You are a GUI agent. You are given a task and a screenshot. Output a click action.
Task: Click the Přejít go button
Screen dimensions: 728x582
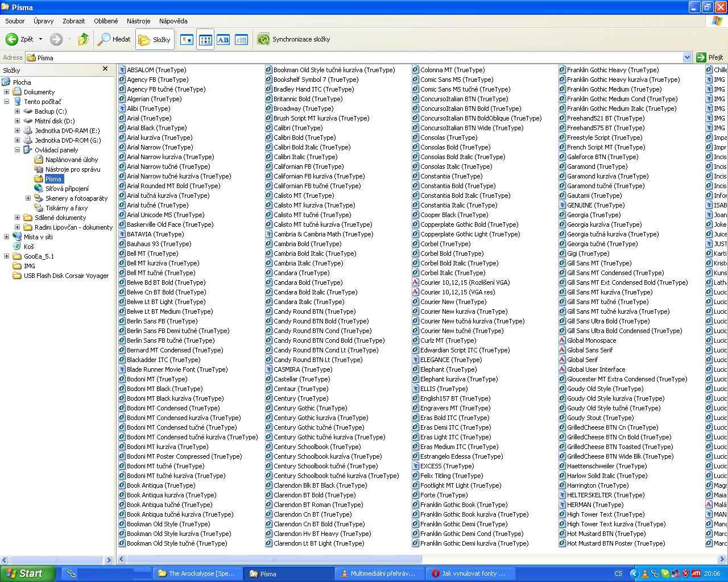[710, 57]
